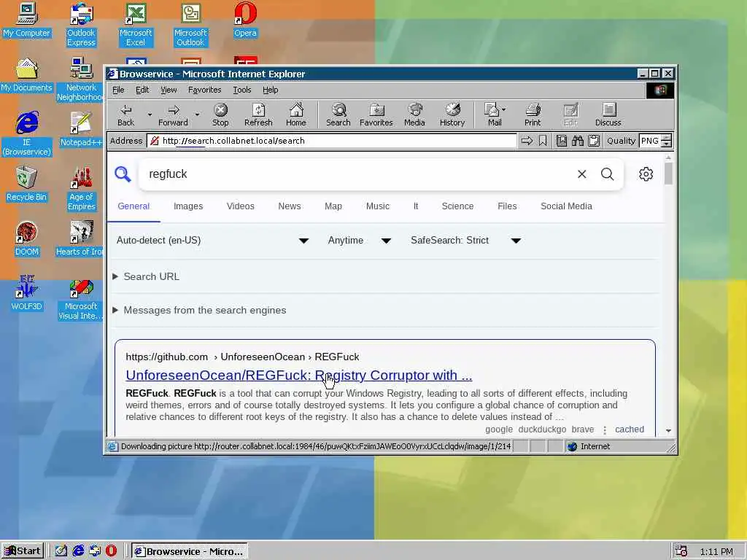
Task: Refresh the current page
Action: [258, 115]
